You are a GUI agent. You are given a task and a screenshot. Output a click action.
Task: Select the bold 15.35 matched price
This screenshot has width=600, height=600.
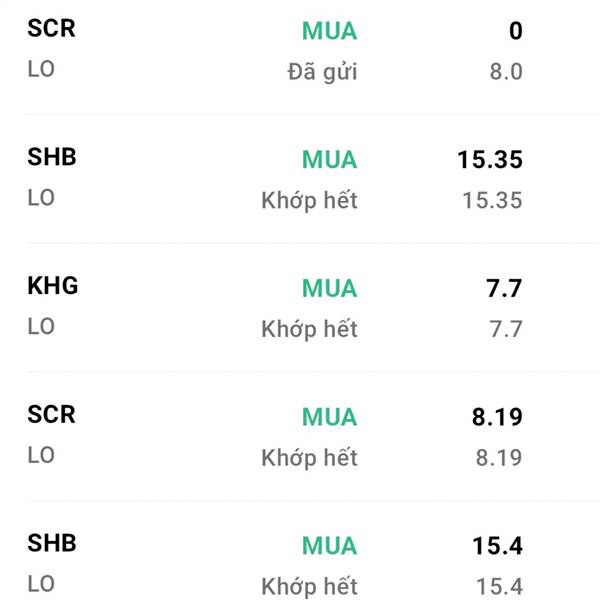pyautogui.click(x=490, y=160)
